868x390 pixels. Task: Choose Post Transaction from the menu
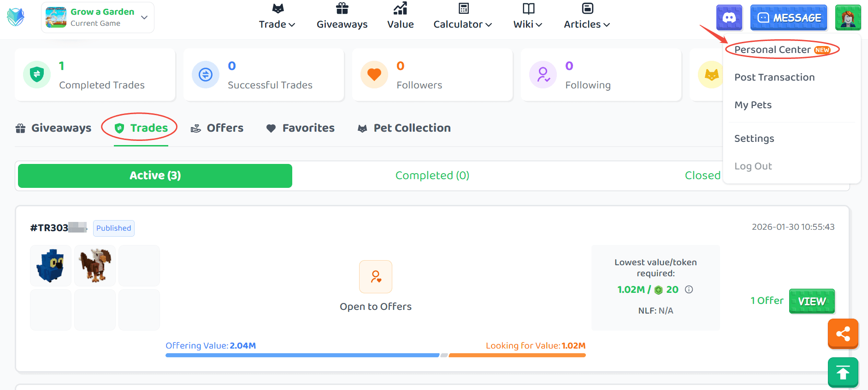[774, 77]
